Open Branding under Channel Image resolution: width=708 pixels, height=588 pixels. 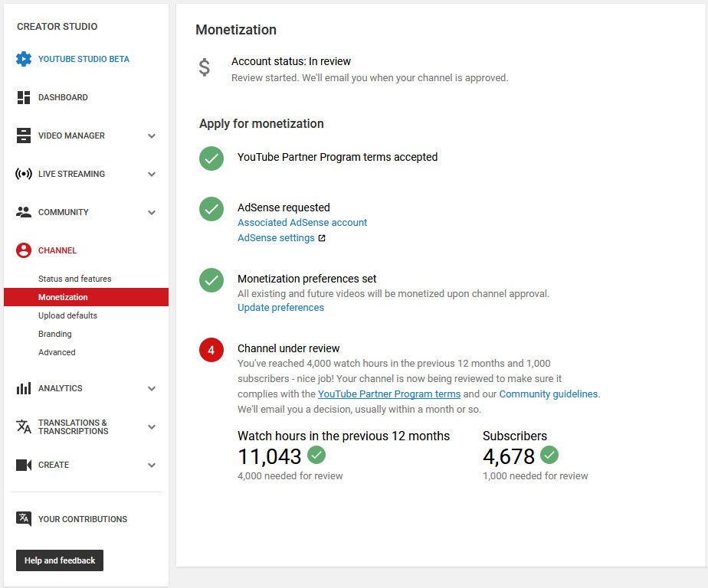[x=54, y=334]
